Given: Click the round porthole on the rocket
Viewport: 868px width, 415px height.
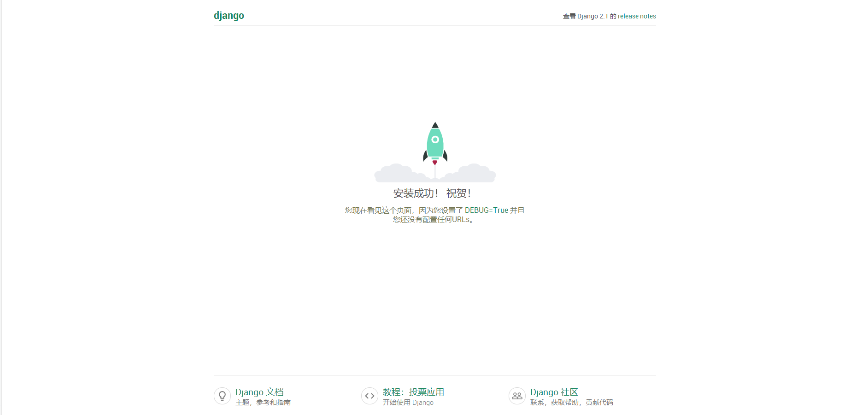Looking at the screenshot, I should pos(435,140).
